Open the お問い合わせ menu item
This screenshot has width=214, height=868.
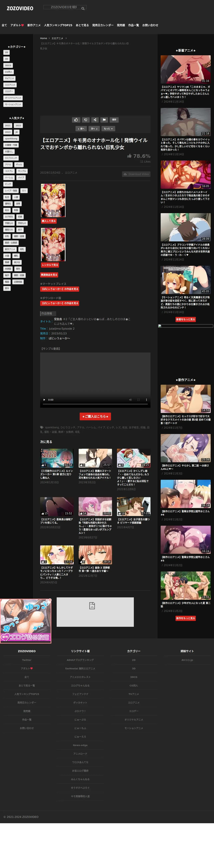[150, 25]
